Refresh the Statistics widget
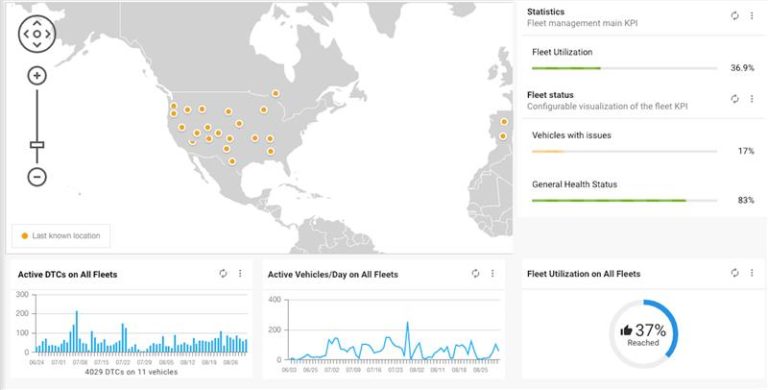This screenshot has width=768, height=390. (x=734, y=16)
